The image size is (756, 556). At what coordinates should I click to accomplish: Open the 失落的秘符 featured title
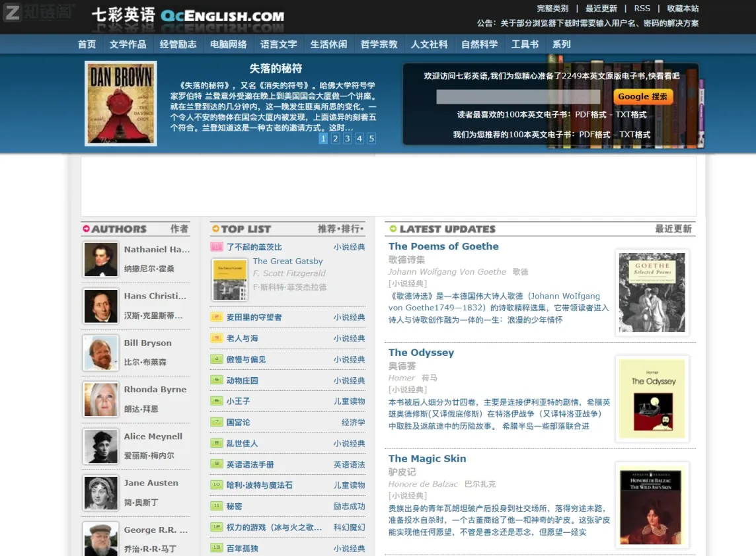[x=276, y=69]
